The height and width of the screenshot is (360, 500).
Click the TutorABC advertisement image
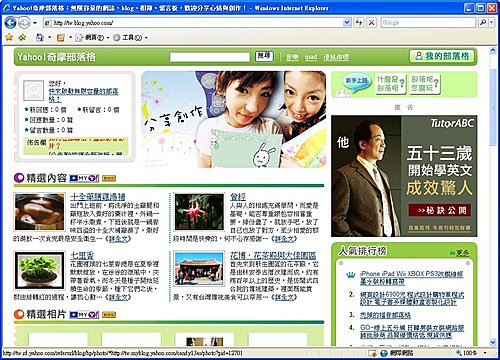point(404,176)
